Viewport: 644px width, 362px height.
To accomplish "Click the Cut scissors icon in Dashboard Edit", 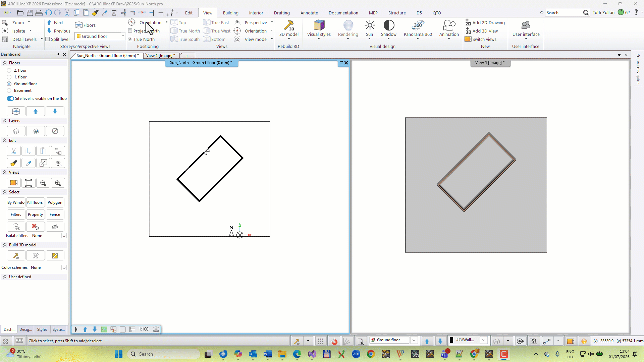I will coord(14,151).
